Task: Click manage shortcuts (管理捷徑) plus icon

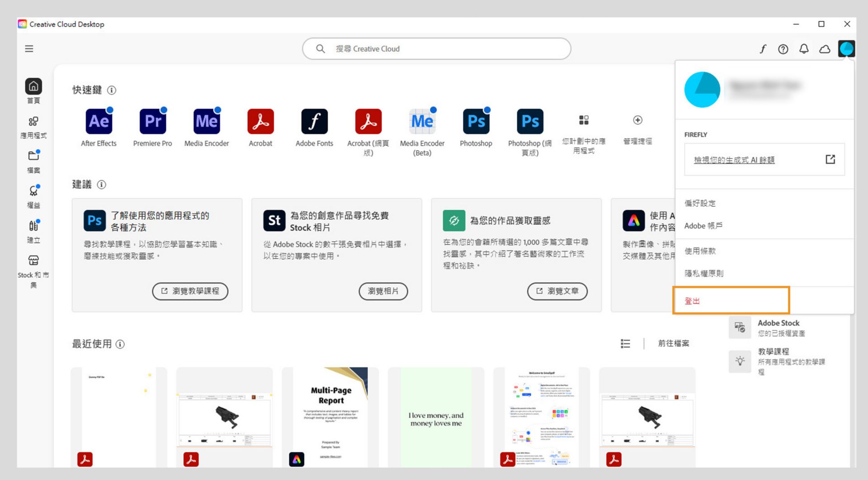Action: [637, 120]
